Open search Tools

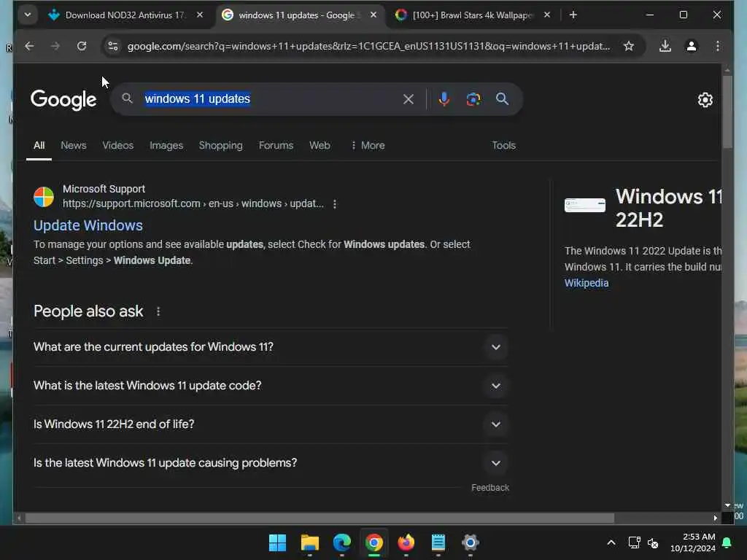click(x=503, y=145)
